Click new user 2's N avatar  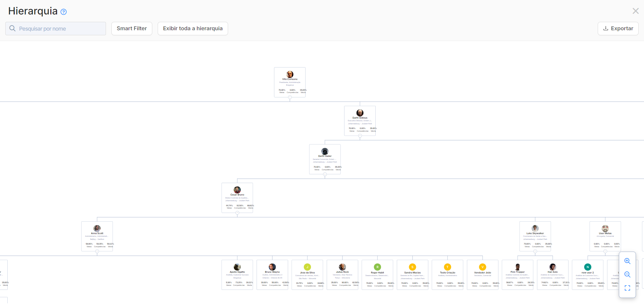pos(588,267)
